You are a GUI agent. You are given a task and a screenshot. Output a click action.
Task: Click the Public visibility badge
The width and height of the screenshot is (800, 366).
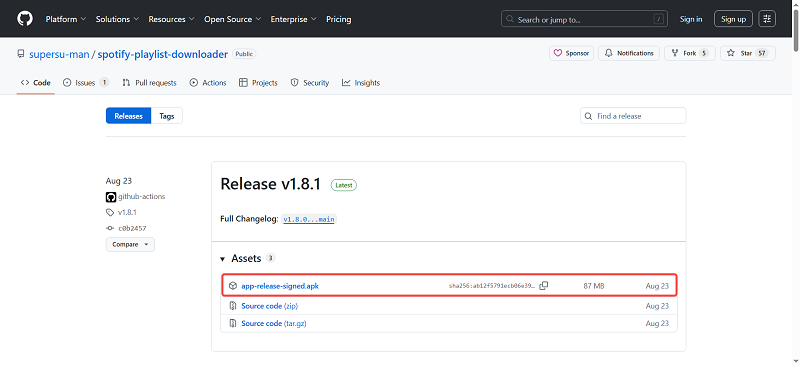[x=244, y=54]
